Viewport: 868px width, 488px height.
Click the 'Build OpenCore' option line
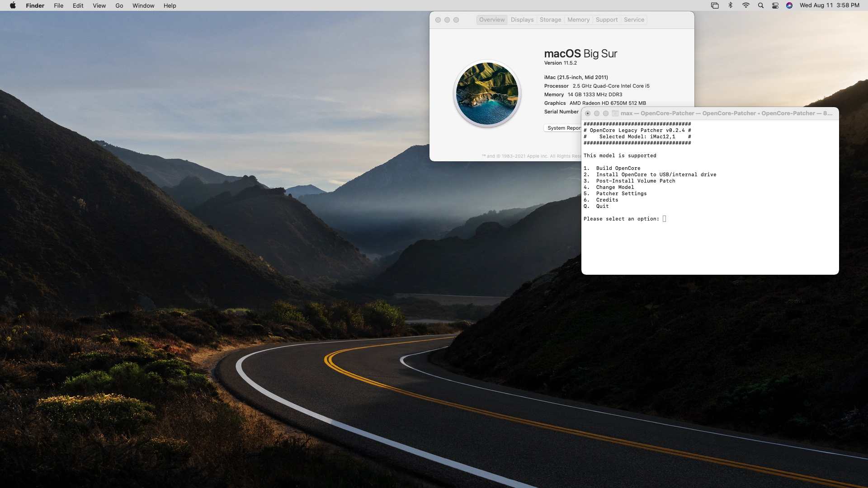click(x=612, y=168)
